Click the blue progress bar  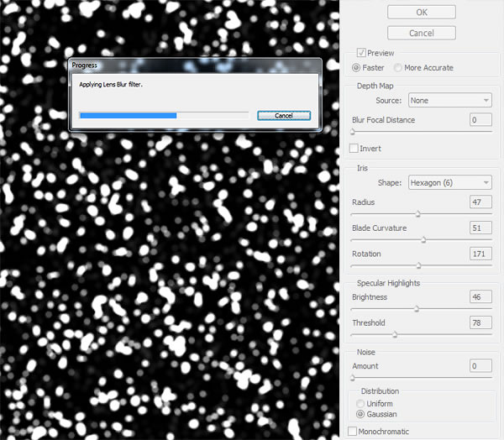point(129,116)
